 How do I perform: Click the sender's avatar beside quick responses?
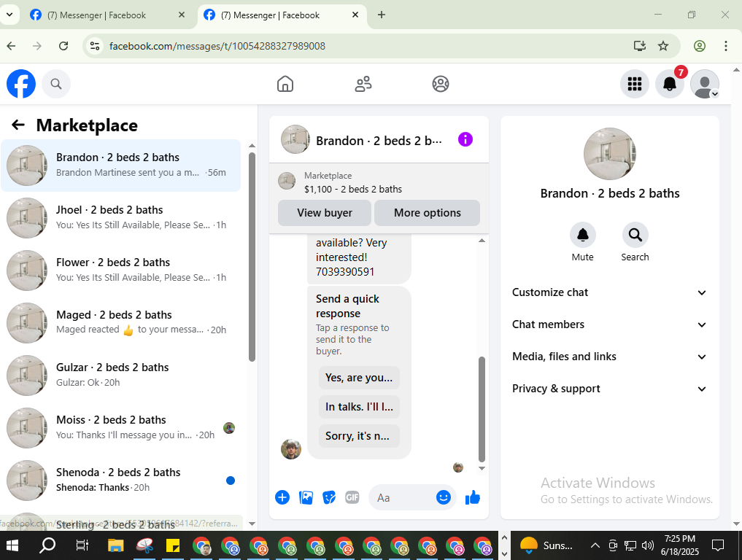click(291, 449)
